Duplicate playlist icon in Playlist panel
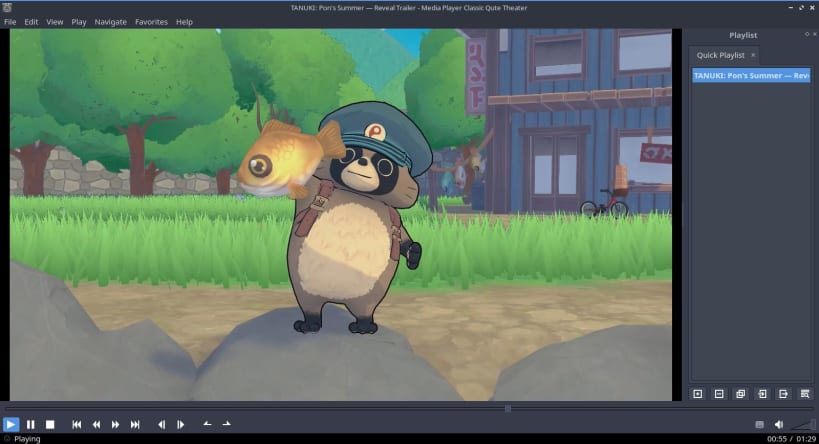This screenshot has height=444, width=819. 741,394
